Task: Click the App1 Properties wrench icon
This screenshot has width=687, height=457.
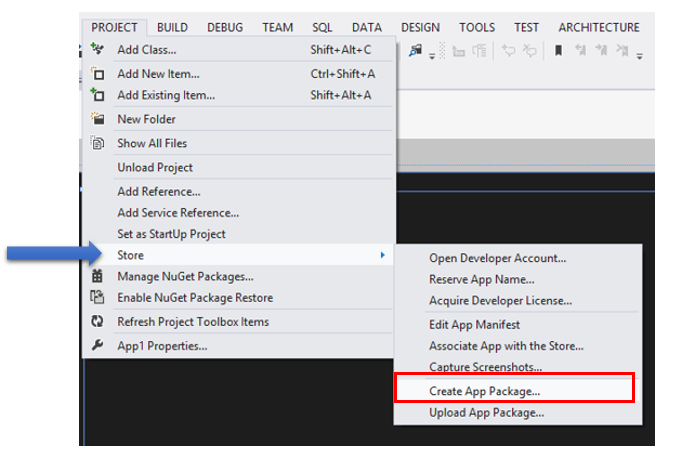Action: [x=97, y=346]
